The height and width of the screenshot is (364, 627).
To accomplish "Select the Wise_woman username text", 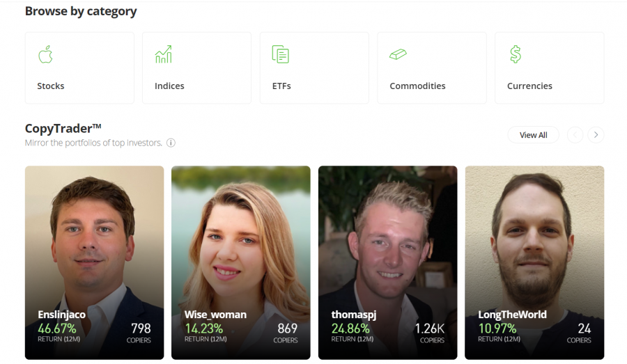I will 215,315.
